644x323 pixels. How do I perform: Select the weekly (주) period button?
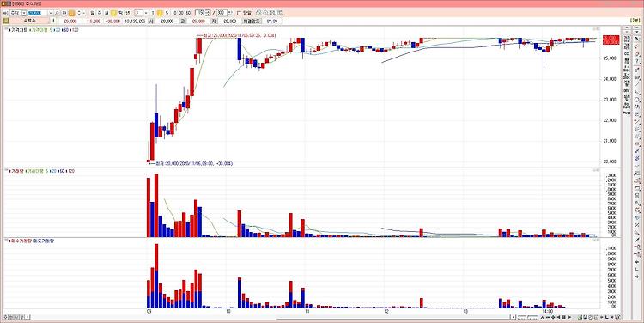tap(100, 13)
